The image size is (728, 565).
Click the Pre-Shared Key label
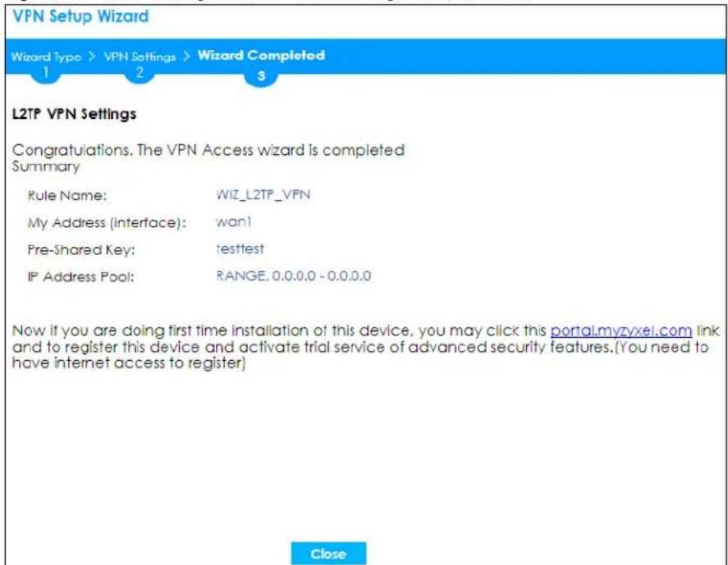(81, 250)
